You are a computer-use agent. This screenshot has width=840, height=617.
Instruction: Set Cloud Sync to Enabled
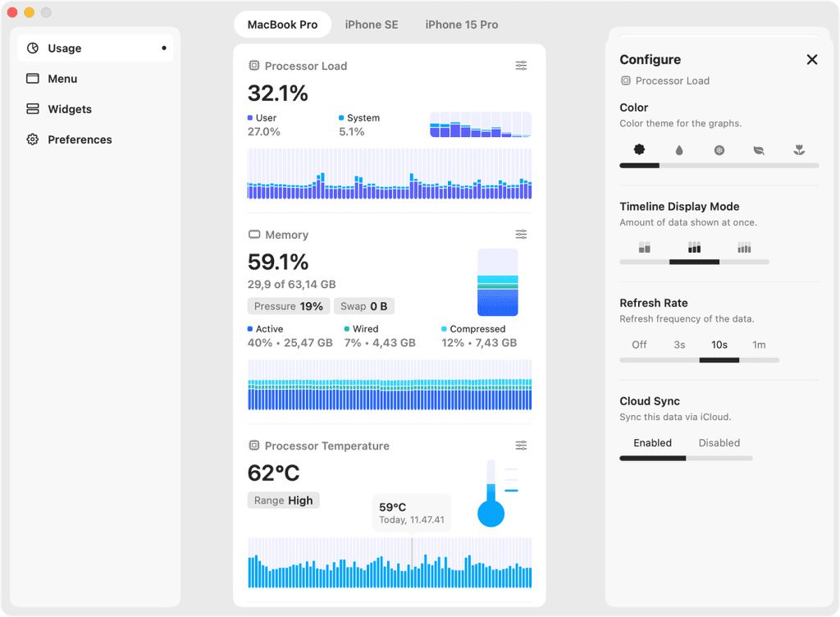tap(652, 443)
